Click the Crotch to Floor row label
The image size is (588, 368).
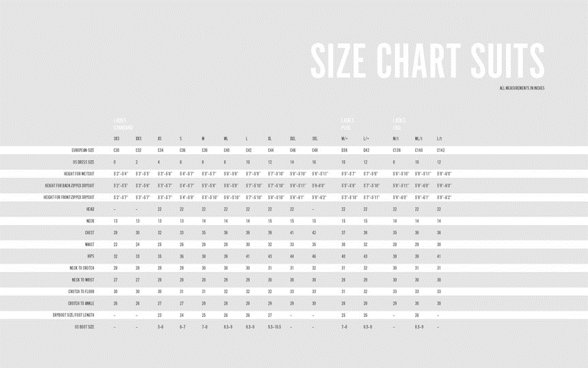coord(81,292)
